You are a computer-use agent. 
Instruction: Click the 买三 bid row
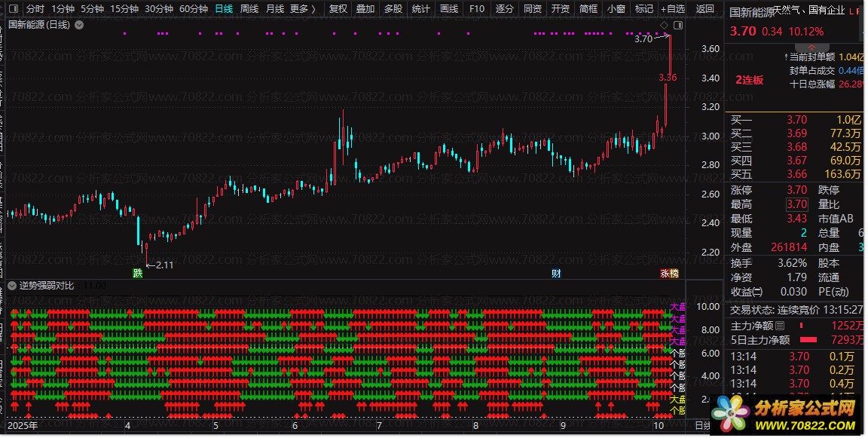796,147
